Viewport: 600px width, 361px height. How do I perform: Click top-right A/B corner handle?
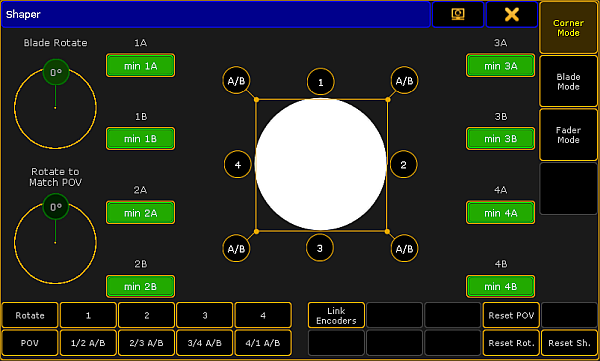click(x=404, y=80)
